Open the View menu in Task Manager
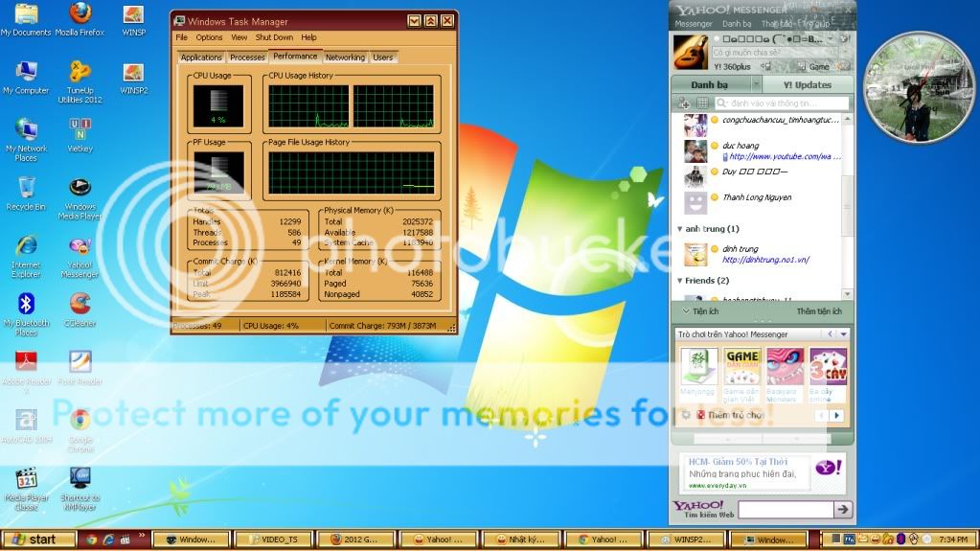Viewport: 980px width, 551px height. tap(239, 37)
